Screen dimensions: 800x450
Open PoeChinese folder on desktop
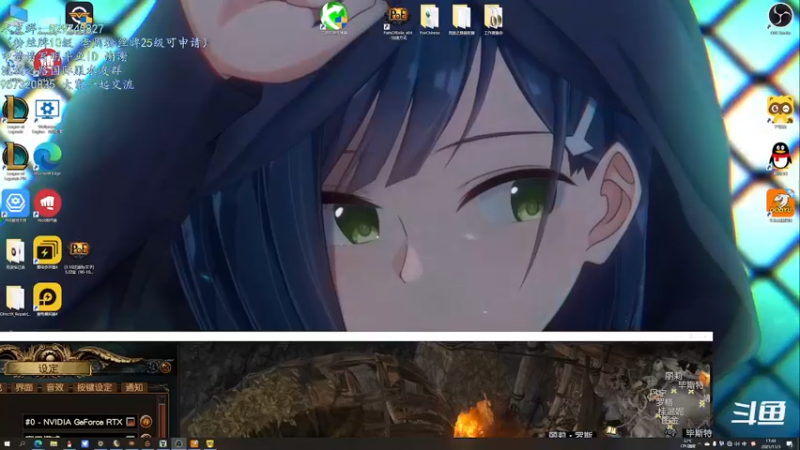(x=430, y=19)
